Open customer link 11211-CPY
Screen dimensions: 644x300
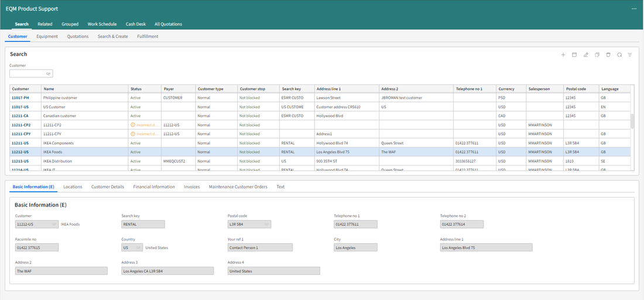21,134
